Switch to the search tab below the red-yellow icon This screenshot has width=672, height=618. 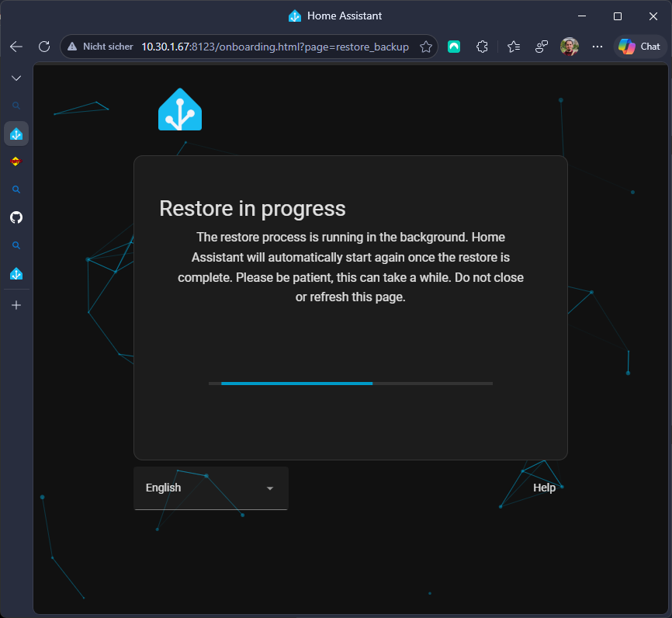16,189
